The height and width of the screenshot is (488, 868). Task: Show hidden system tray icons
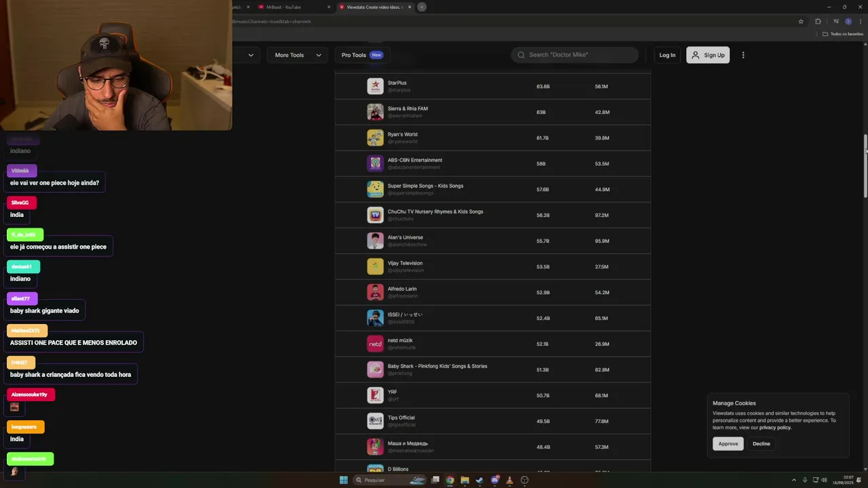794,480
